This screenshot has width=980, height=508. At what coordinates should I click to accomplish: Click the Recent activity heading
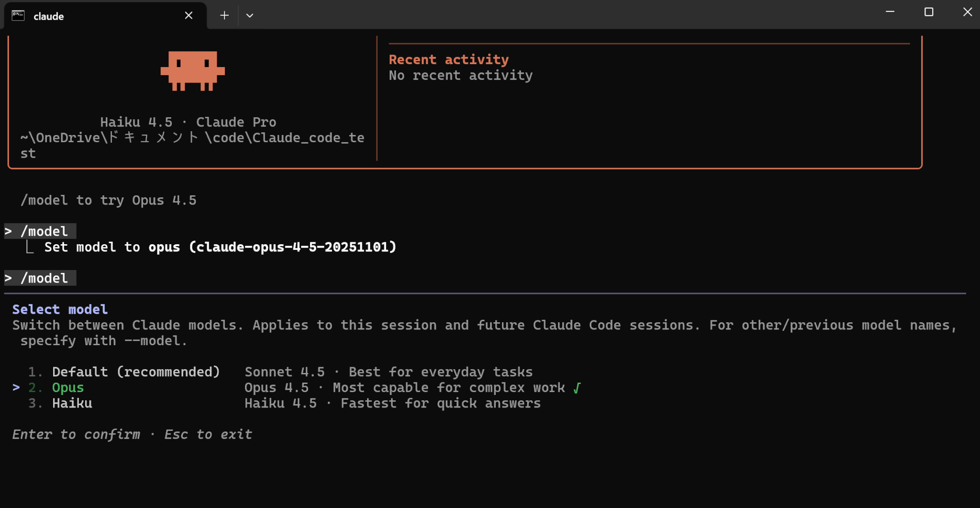(x=448, y=60)
